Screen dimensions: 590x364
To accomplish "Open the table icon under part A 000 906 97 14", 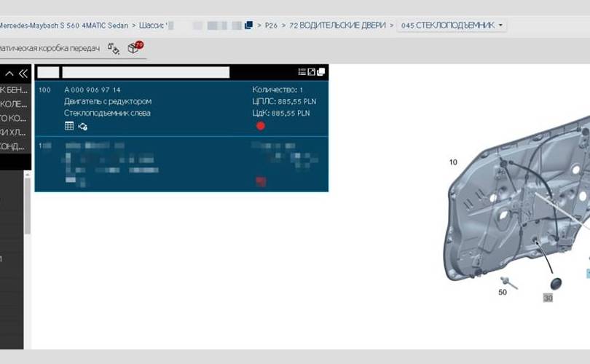I will click(x=69, y=126).
